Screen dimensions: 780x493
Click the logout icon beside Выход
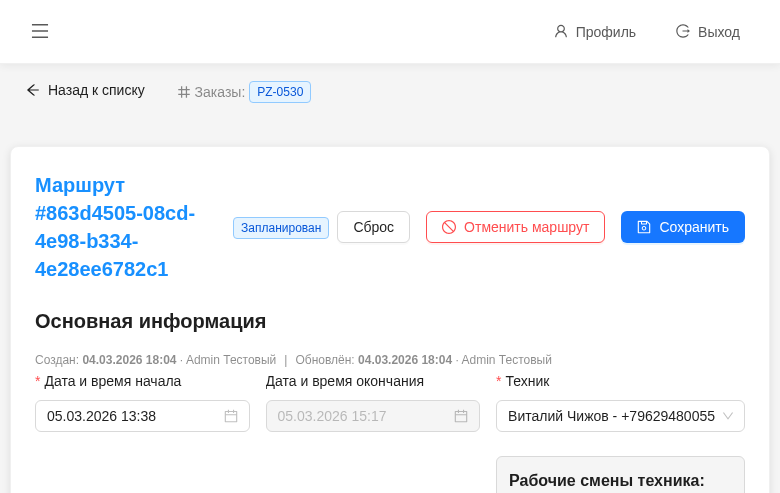click(683, 31)
